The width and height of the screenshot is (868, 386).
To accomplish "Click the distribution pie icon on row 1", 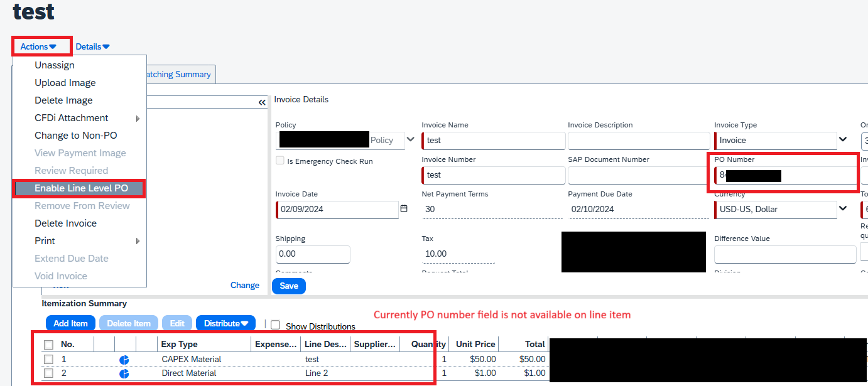I will point(124,360).
